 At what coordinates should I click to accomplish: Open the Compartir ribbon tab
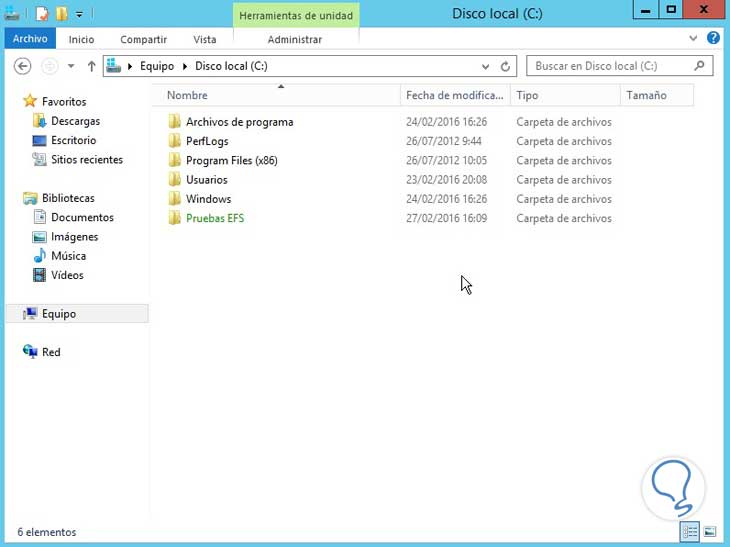pyautogui.click(x=143, y=40)
